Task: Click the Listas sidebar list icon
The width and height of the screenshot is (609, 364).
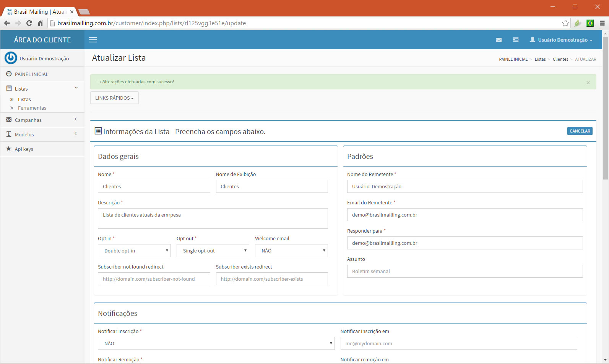Action: (x=9, y=88)
